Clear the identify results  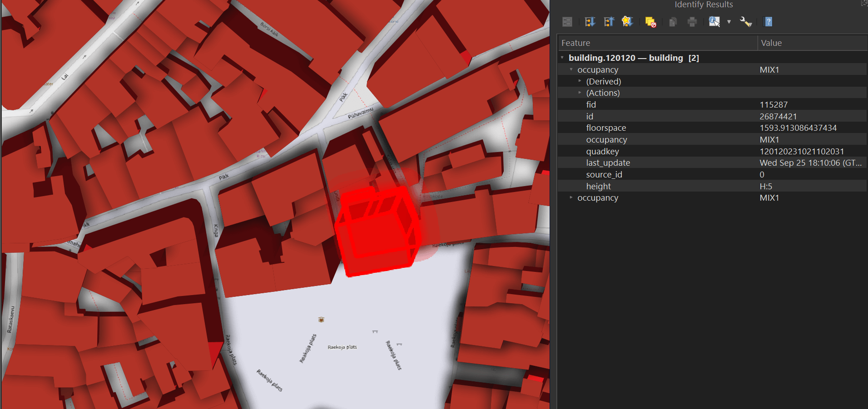(650, 22)
